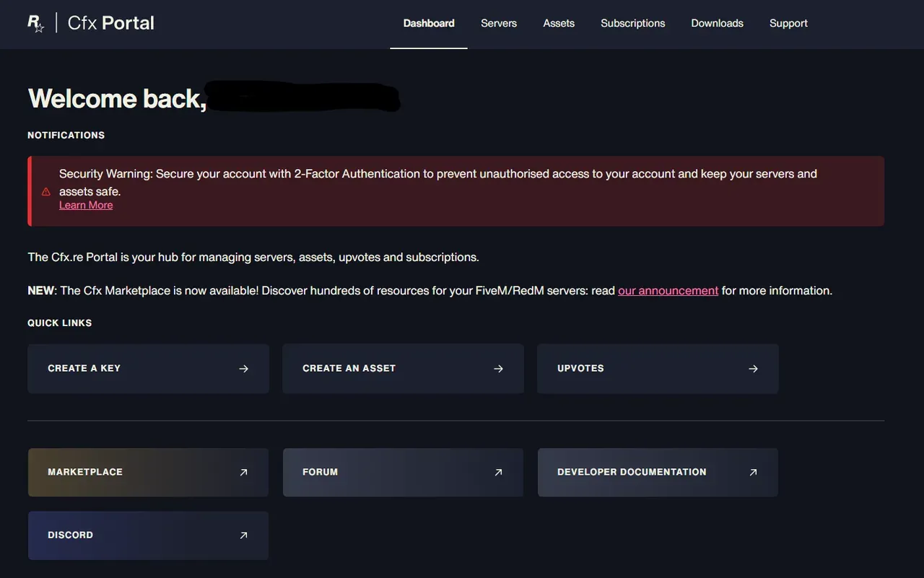Click the Upvotes card label

580,369
